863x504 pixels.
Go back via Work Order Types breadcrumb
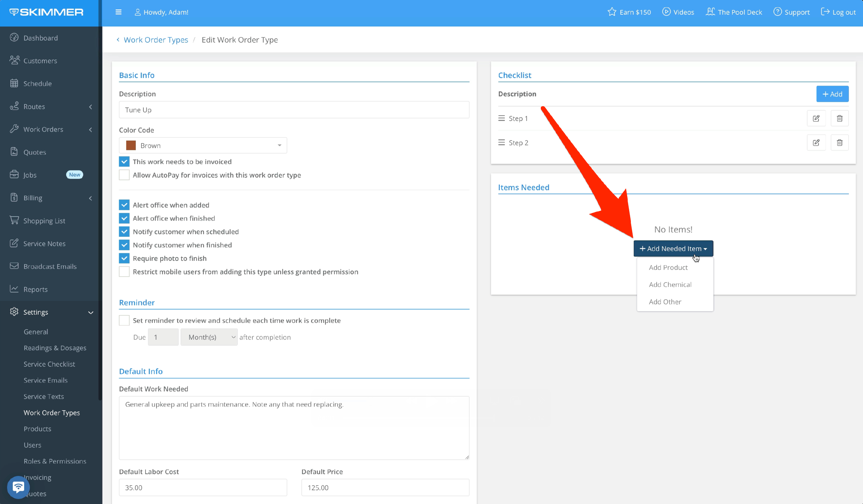tap(155, 40)
